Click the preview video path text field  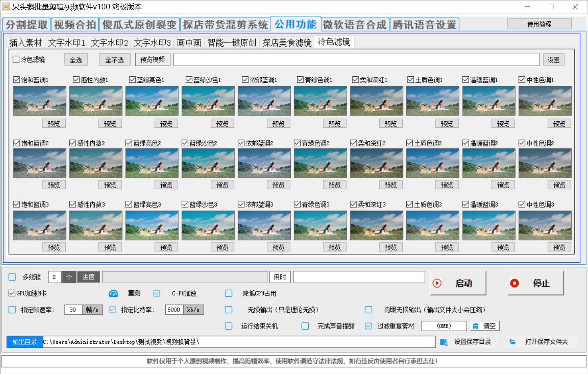pyautogui.click(x=356, y=60)
